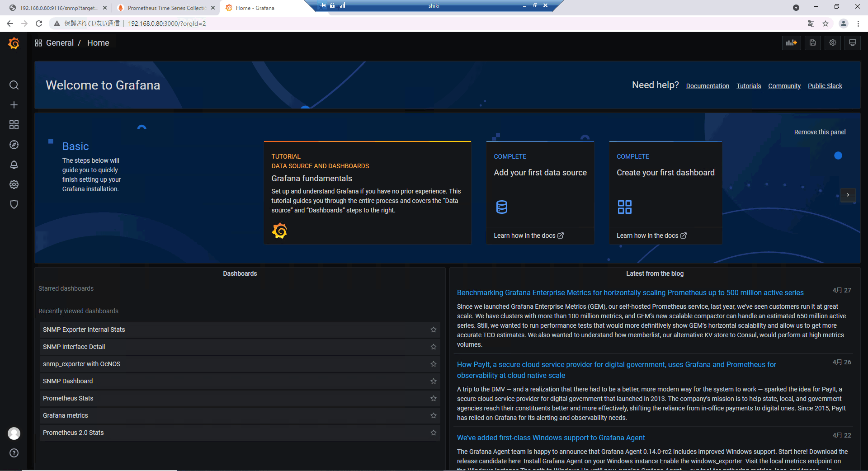Open the user profile avatar in sidebar

coord(14,433)
